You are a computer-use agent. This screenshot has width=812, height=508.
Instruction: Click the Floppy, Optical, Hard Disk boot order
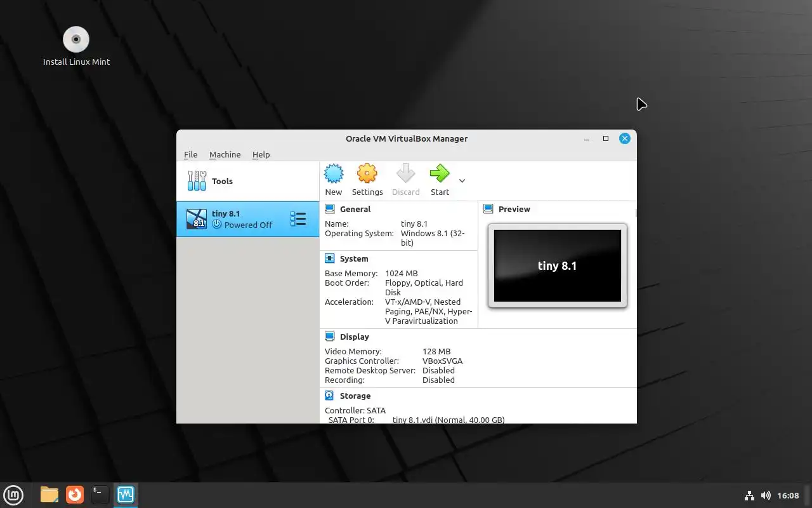424,288
